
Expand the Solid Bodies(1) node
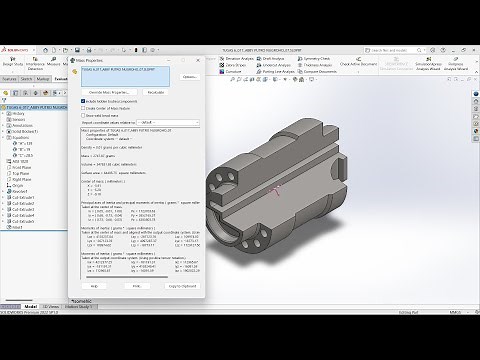[x=3, y=131]
